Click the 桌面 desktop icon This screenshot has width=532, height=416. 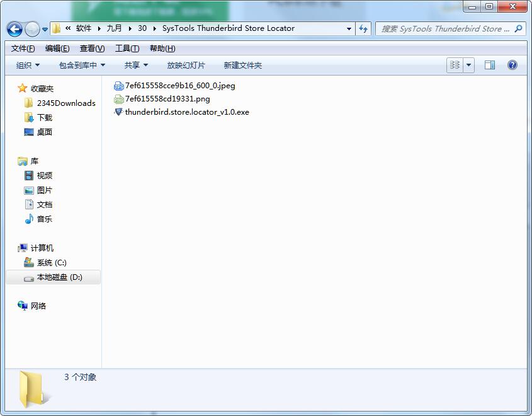[29, 132]
